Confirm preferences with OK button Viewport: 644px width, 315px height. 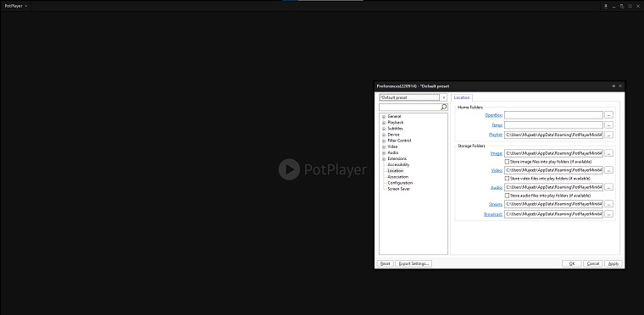(x=572, y=263)
